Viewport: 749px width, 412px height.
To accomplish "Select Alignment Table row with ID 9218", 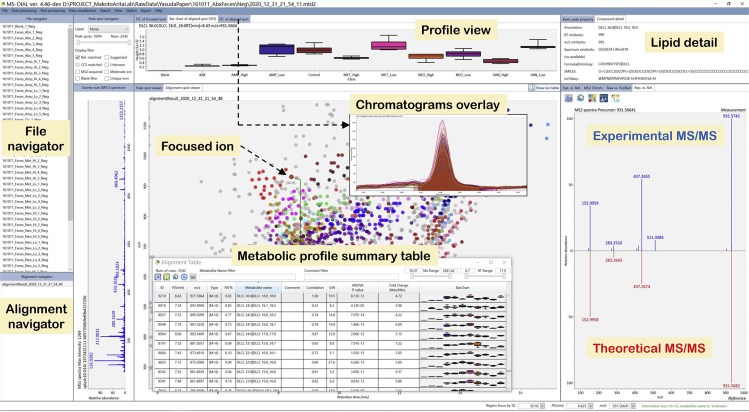I will 332,296.
